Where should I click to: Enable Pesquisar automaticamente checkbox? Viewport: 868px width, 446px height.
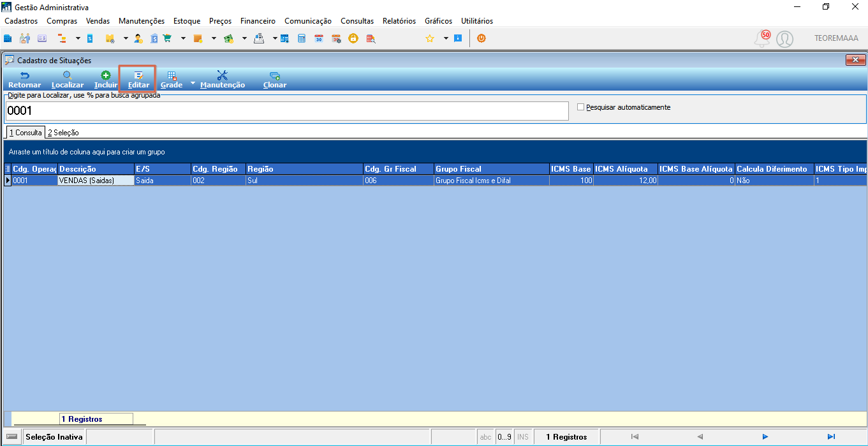tap(580, 107)
